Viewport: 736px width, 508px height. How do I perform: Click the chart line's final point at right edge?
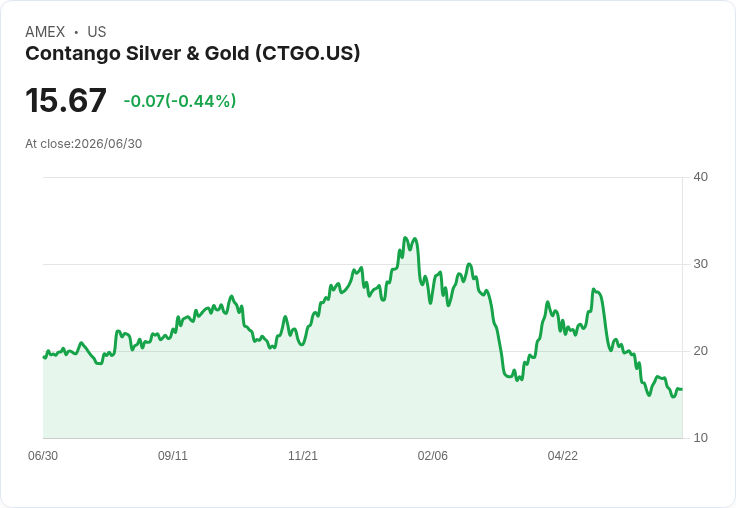pyautogui.click(x=682, y=389)
